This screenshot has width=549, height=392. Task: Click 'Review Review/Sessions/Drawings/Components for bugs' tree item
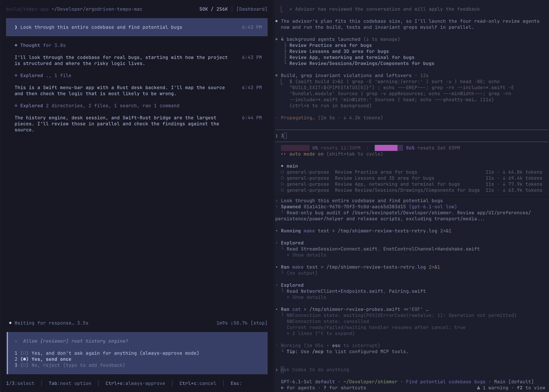[362, 63]
